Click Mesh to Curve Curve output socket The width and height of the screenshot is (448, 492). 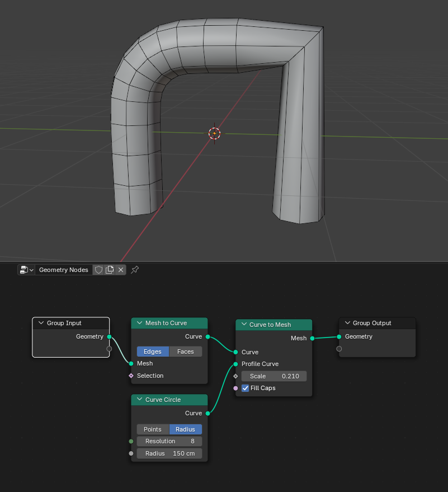[x=208, y=337]
